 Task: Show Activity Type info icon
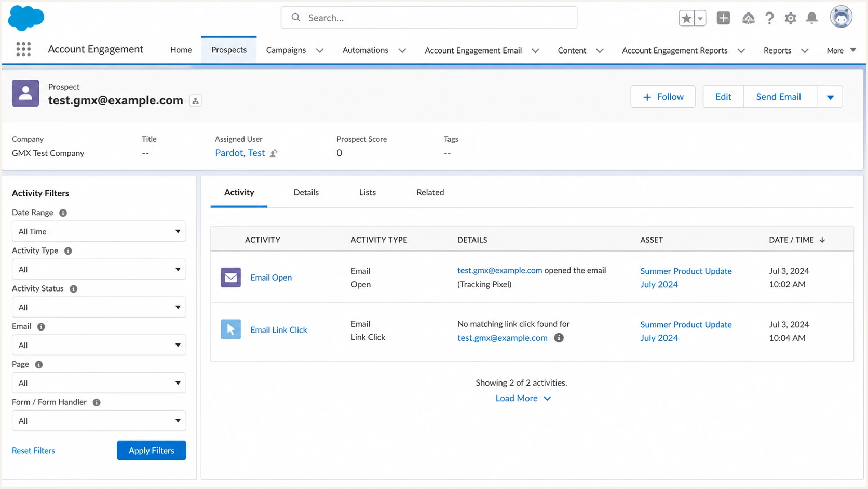click(x=68, y=250)
